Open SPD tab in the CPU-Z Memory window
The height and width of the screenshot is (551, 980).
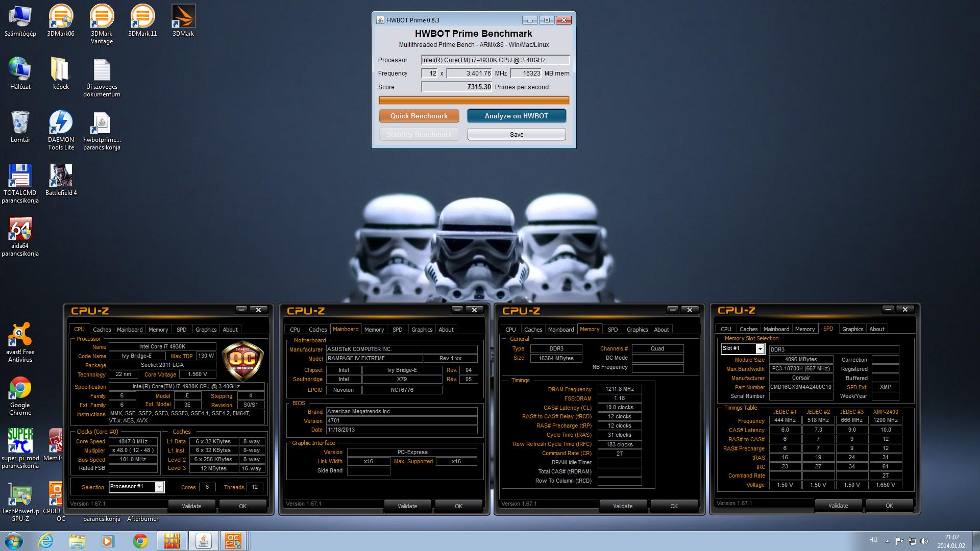click(x=612, y=330)
